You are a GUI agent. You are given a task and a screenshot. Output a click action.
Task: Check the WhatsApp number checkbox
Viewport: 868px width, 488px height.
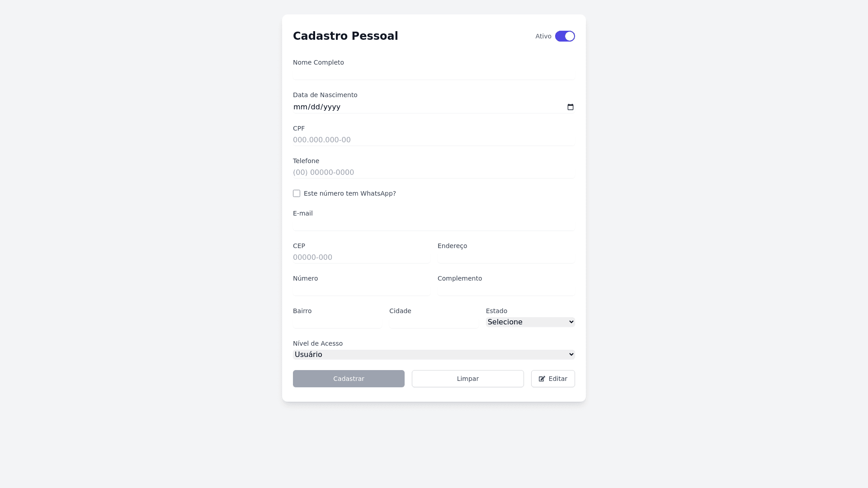click(297, 193)
